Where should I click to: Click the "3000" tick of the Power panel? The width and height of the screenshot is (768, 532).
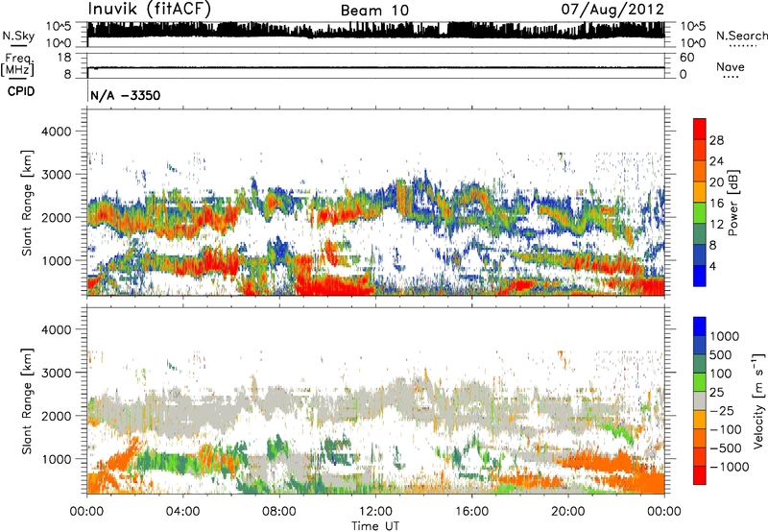click(x=56, y=175)
